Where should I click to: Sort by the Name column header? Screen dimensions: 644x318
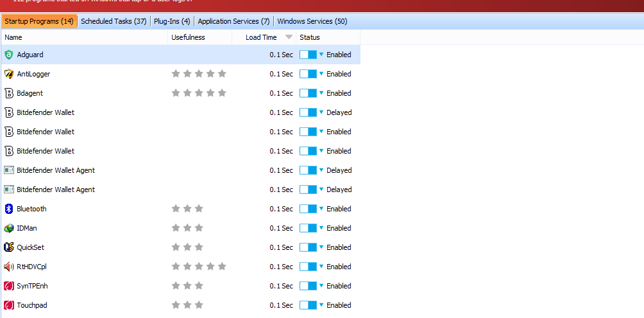pos(84,37)
